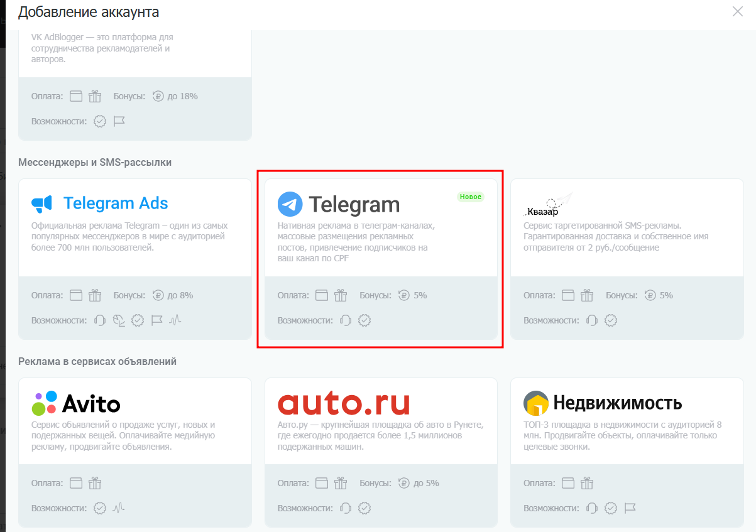This screenshot has width=756, height=532.
Task: Select the Telegram card with paper plane logo
Action: coord(339,204)
